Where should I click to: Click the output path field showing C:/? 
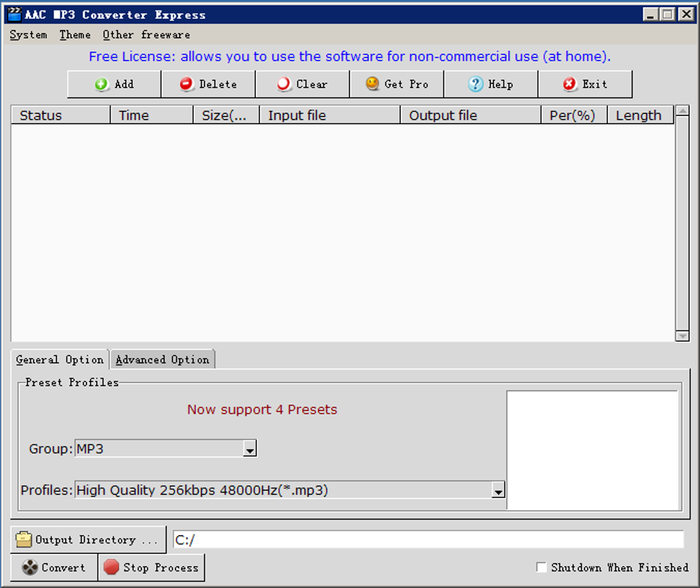[x=428, y=540]
